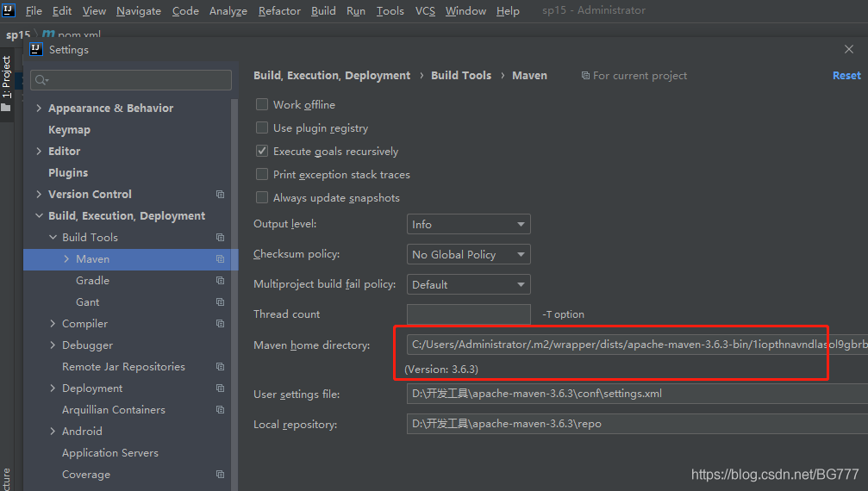Open the Edit menu
The width and height of the screenshot is (868, 491).
coord(62,10)
